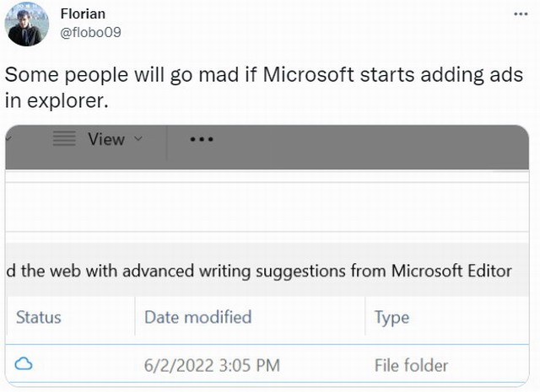This screenshot has height=392, width=540.
Task: Click the toolbar separator right of View
Action: [167, 140]
